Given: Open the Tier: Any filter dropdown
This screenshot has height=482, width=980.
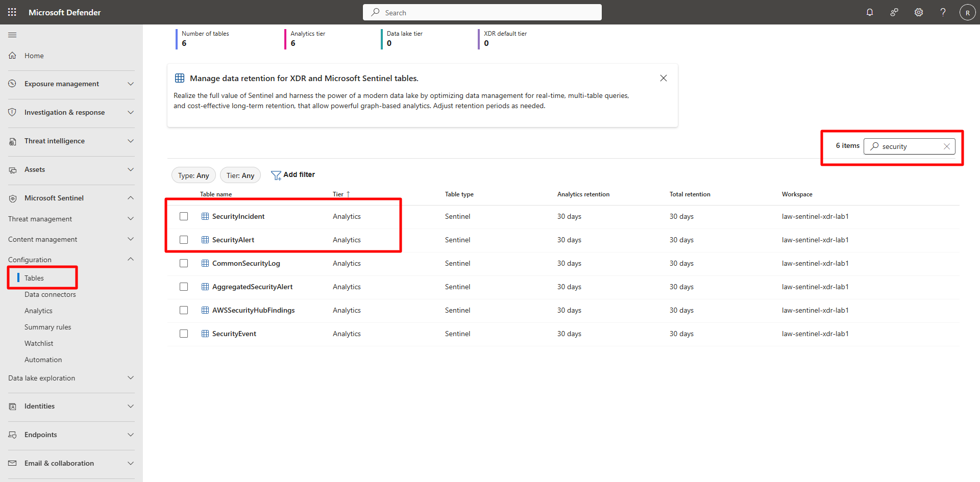Looking at the screenshot, I should point(240,175).
